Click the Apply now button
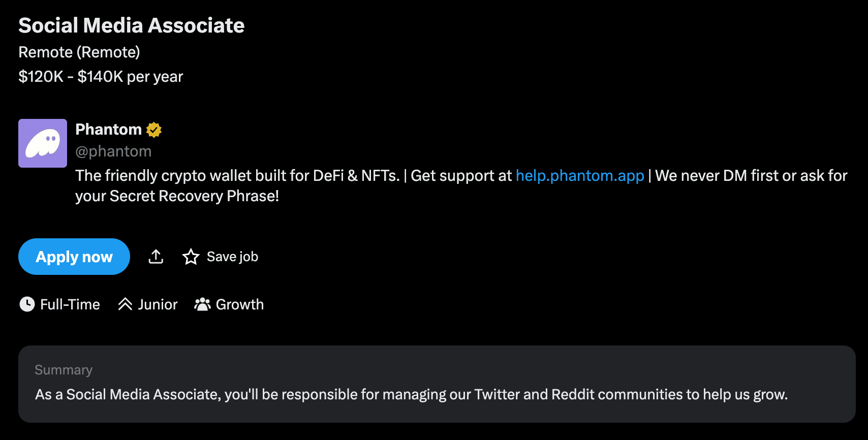Image resolution: width=868 pixels, height=440 pixels. [x=74, y=257]
